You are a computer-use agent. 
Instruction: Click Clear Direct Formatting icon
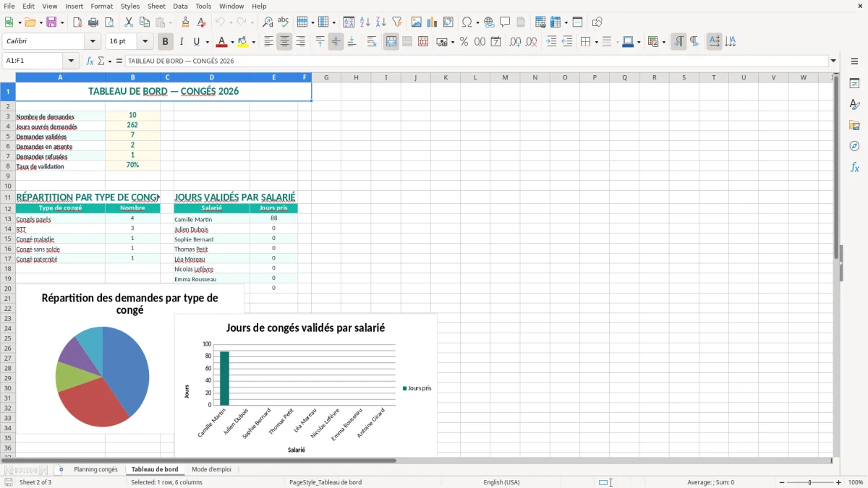[201, 22]
